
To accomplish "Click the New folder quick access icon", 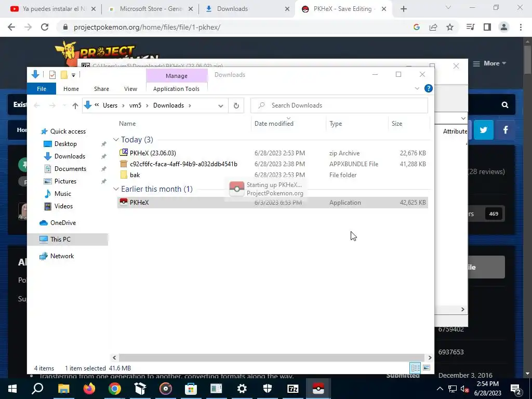I will click(x=64, y=75).
